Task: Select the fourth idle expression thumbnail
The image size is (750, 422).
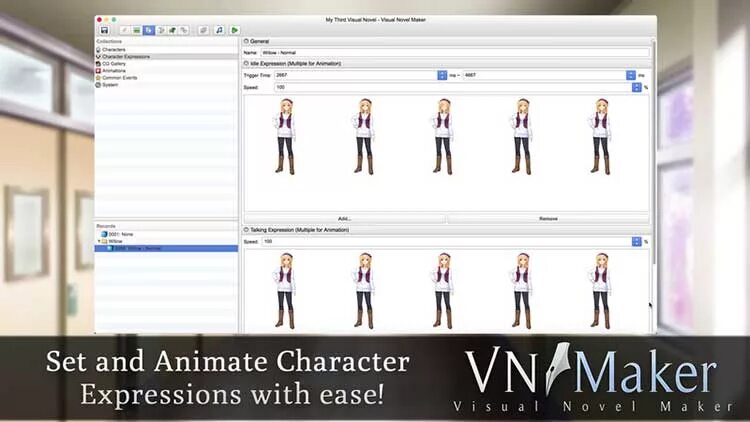Action: (x=522, y=136)
